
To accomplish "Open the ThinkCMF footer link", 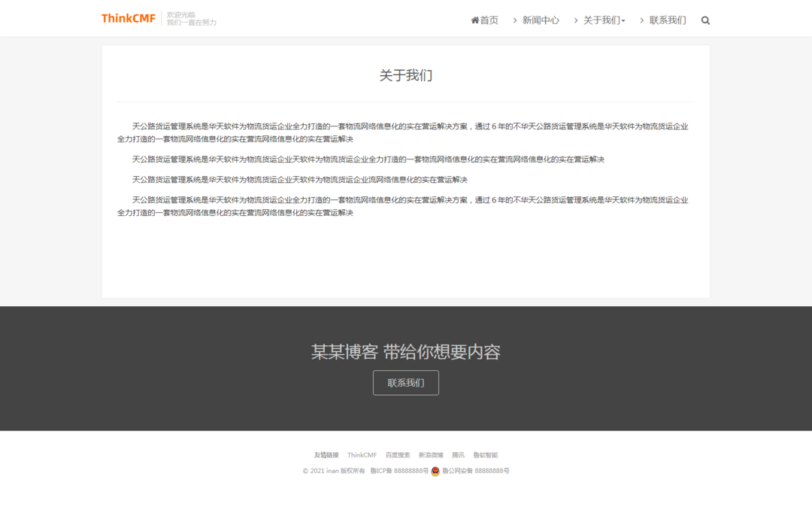I will [362, 455].
